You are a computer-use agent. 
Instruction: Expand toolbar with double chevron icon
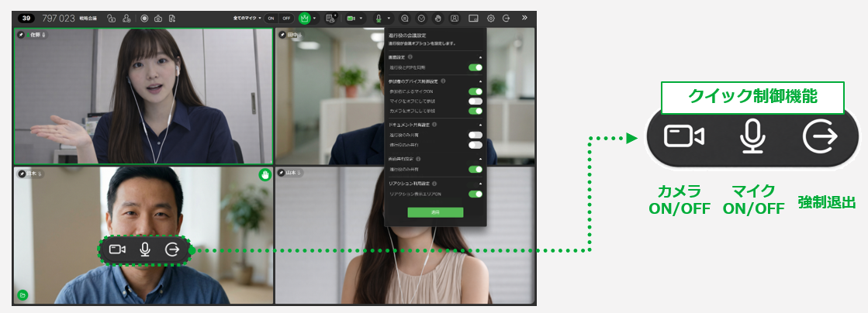524,19
